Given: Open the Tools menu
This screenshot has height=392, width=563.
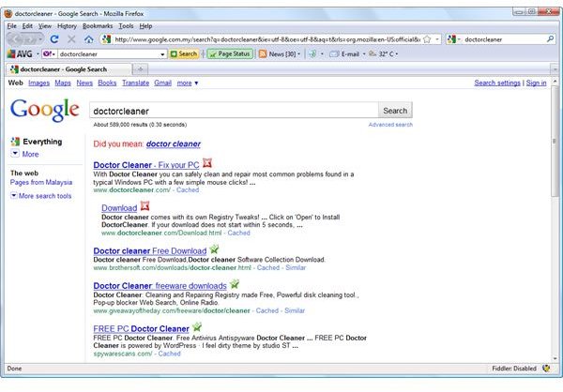Looking at the screenshot, I should click(126, 26).
